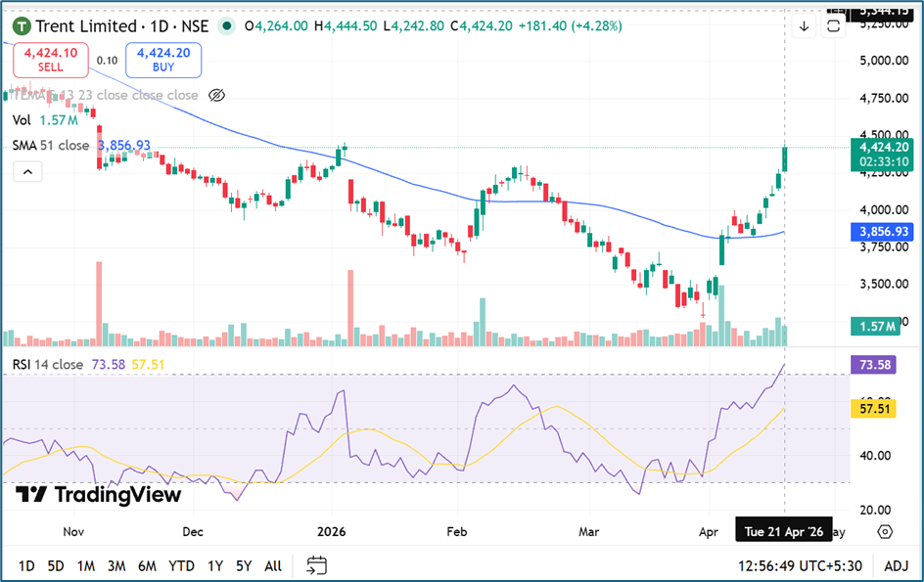Click the current price label 4,424.20 on price axis
The height and width of the screenshot is (582, 924).
coord(880,148)
